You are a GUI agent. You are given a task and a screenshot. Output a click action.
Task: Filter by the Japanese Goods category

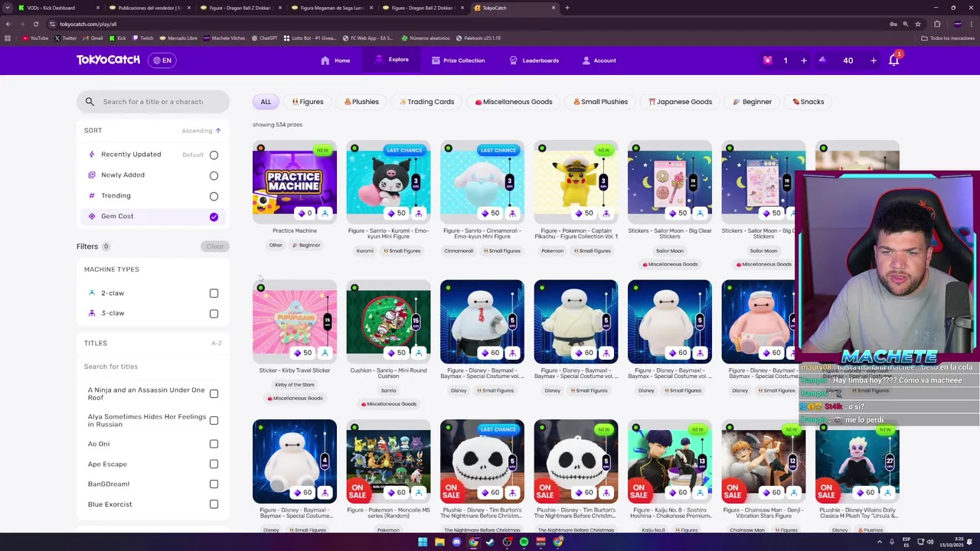(680, 102)
